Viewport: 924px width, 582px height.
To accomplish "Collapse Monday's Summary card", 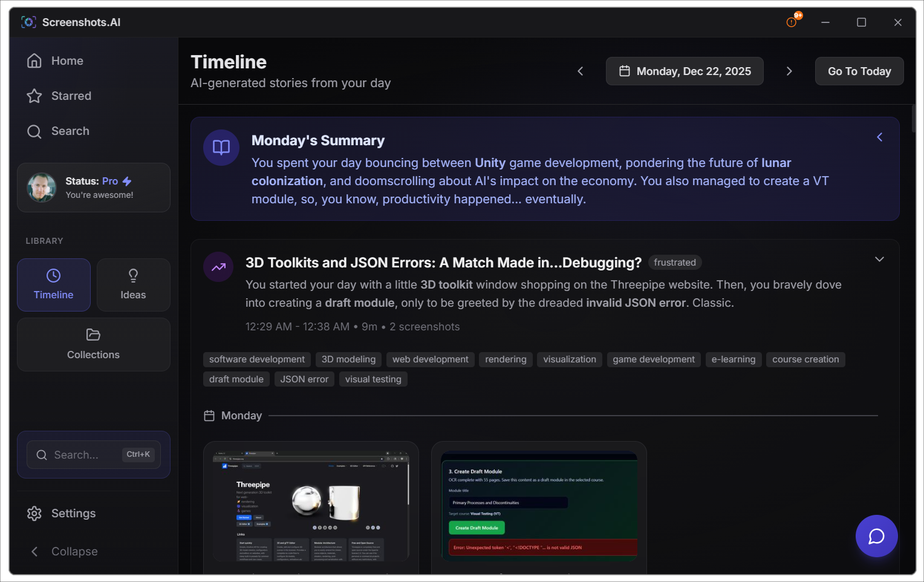I will pyautogui.click(x=879, y=137).
